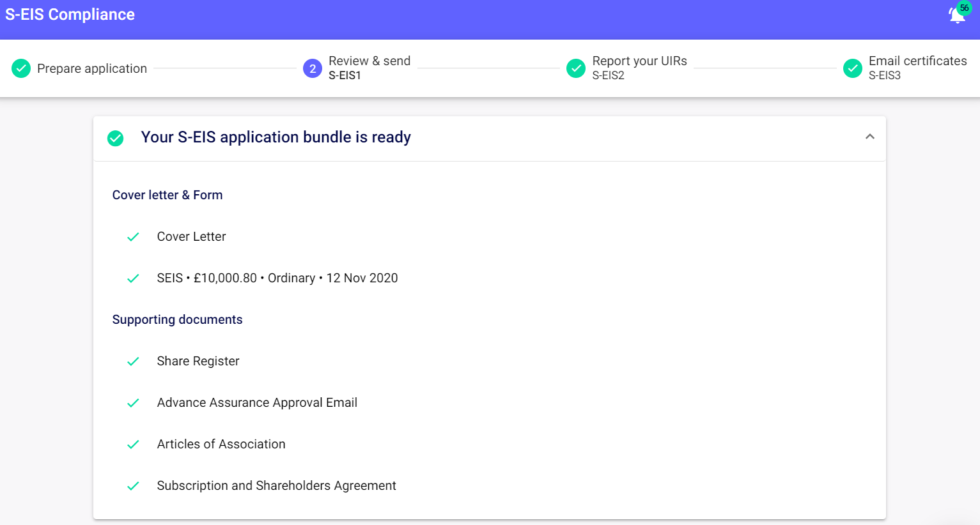
Task: Open the Articles of Association document
Action: pos(221,444)
